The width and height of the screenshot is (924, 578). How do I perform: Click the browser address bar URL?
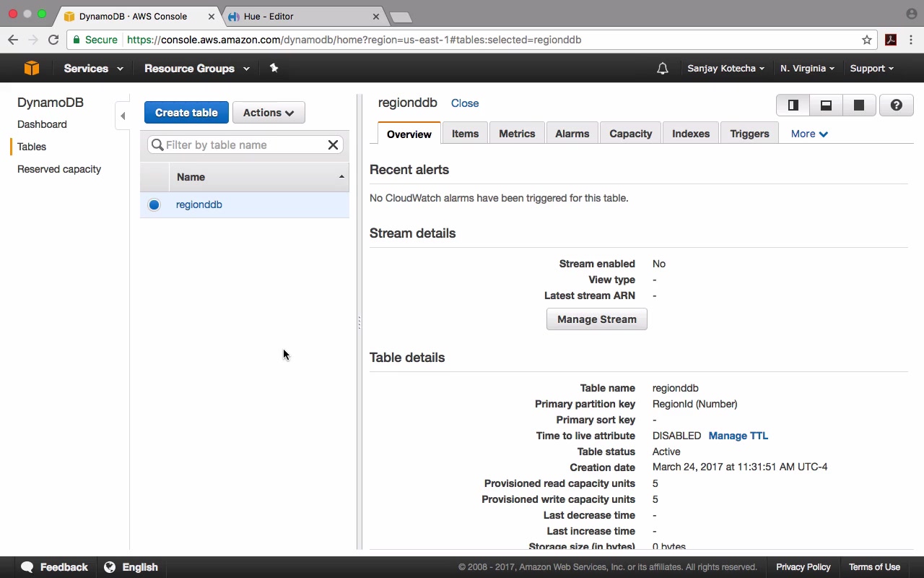354,40
